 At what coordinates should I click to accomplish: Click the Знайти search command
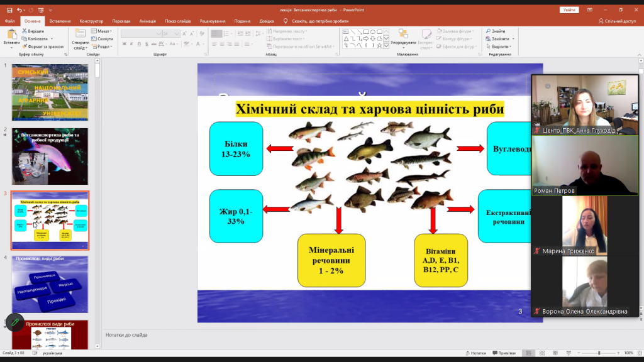(x=497, y=31)
